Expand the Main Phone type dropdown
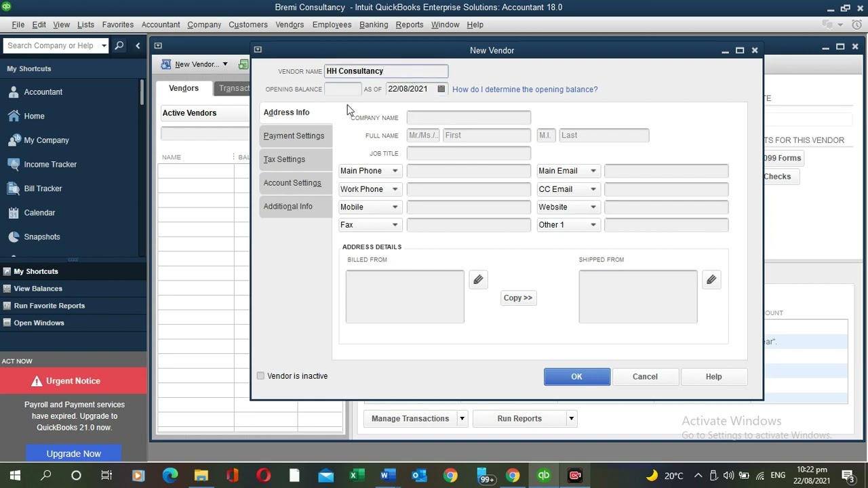868x488 pixels. 395,171
